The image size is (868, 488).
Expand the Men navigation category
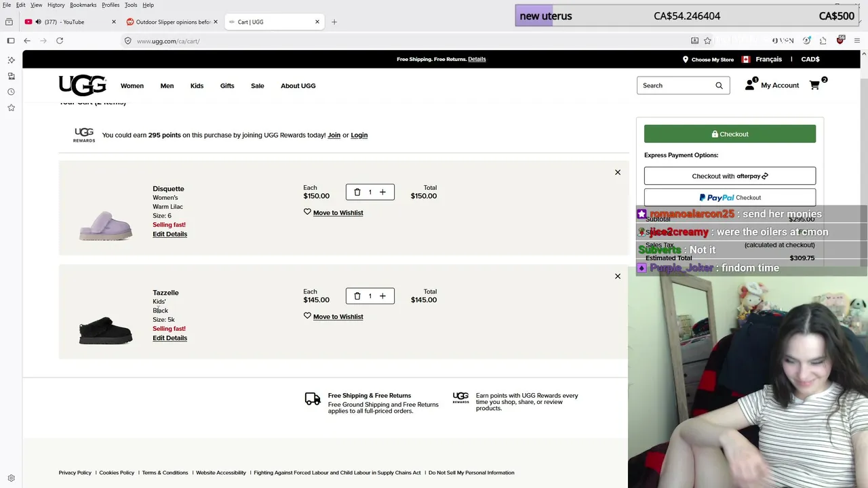coord(167,86)
